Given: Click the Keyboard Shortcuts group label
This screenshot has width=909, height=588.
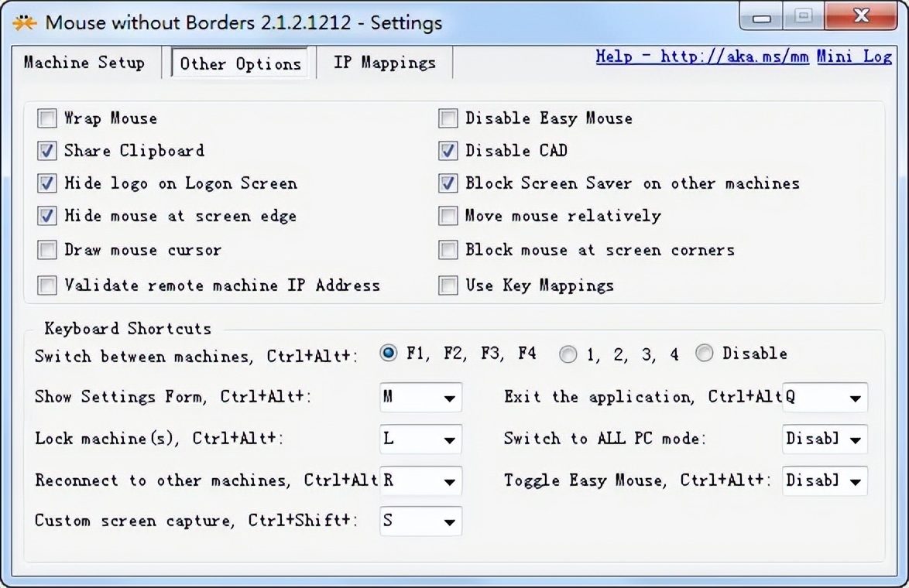Looking at the screenshot, I should pyautogui.click(x=128, y=329).
